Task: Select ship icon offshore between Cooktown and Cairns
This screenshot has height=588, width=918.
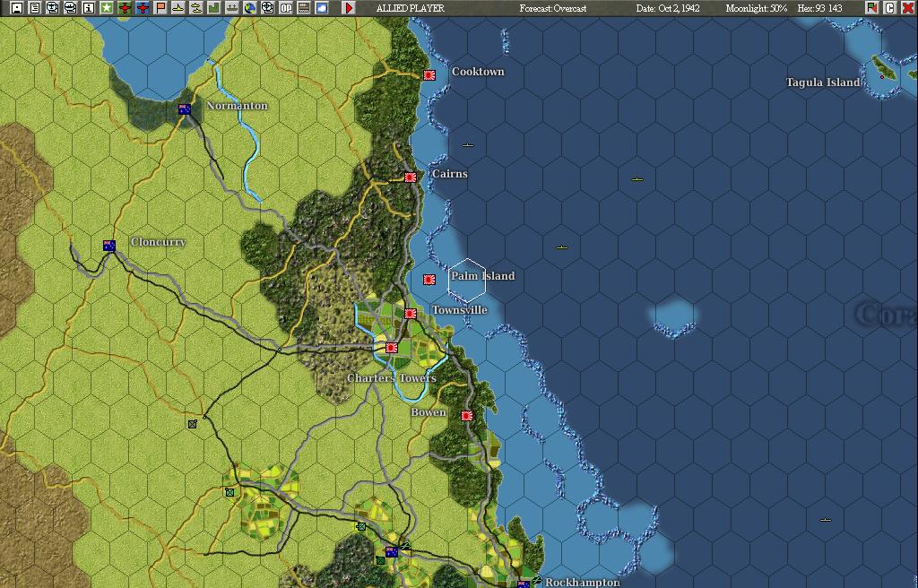Action: point(468,144)
